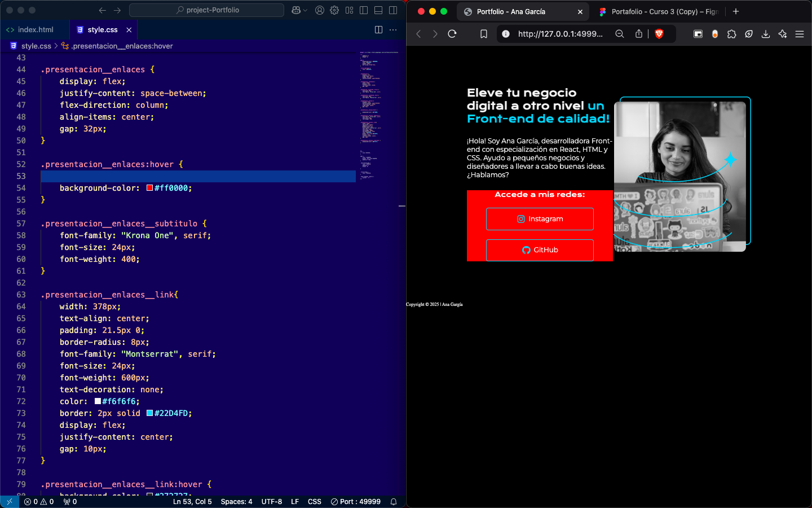This screenshot has height=508, width=812.
Task: Change the LF end of line sequence
Action: (x=295, y=501)
